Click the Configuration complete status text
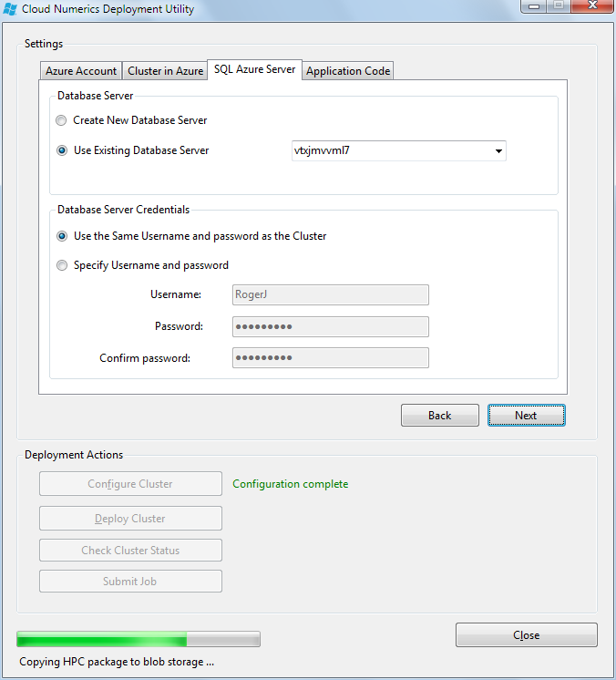616x680 pixels. (291, 484)
